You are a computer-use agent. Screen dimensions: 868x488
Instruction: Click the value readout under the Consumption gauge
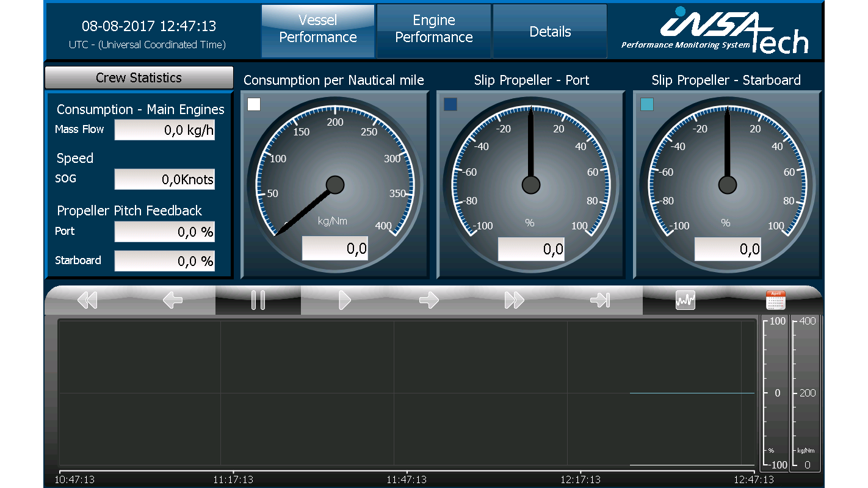point(335,248)
